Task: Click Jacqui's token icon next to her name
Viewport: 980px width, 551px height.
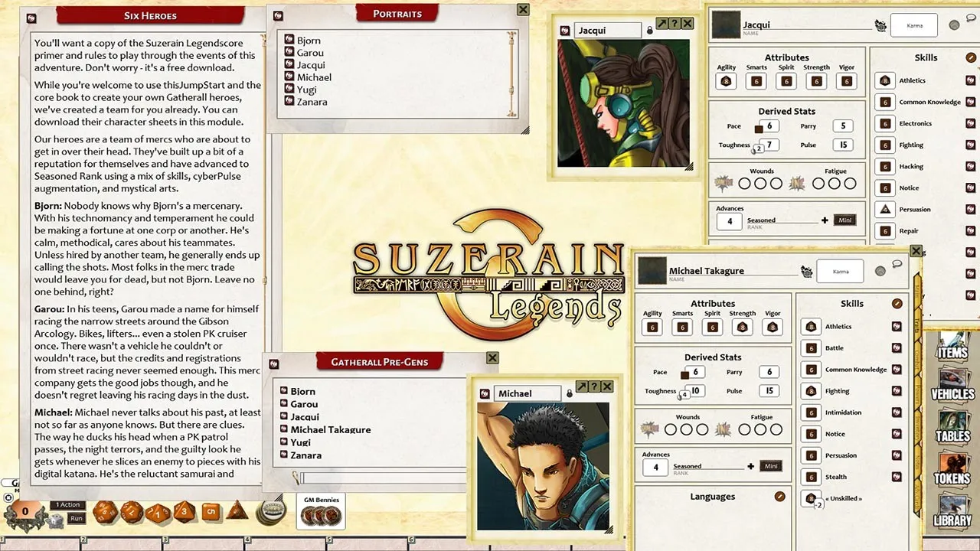Action: click(880, 25)
